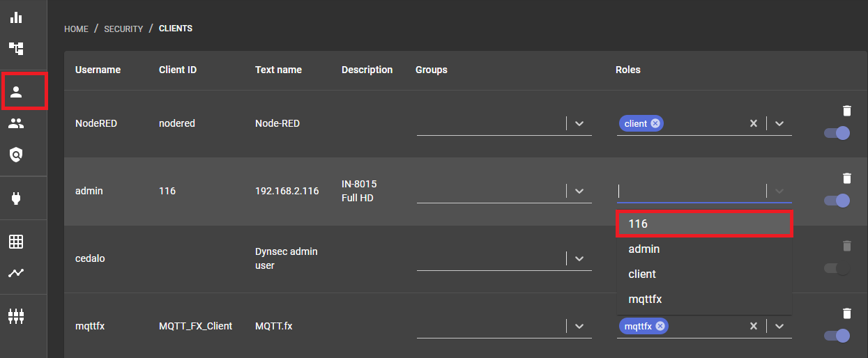Image resolution: width=868 pixels, height=358 pixels.
Task: Select the Clients person icon in sidebar
Action: point(16,91)
